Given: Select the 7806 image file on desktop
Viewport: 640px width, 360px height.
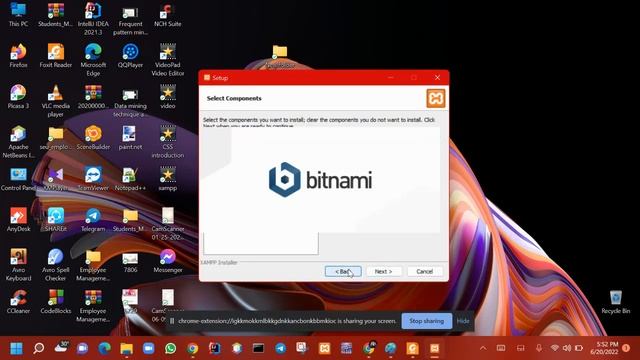Looking at the screenshot, I should click(130, 263).
